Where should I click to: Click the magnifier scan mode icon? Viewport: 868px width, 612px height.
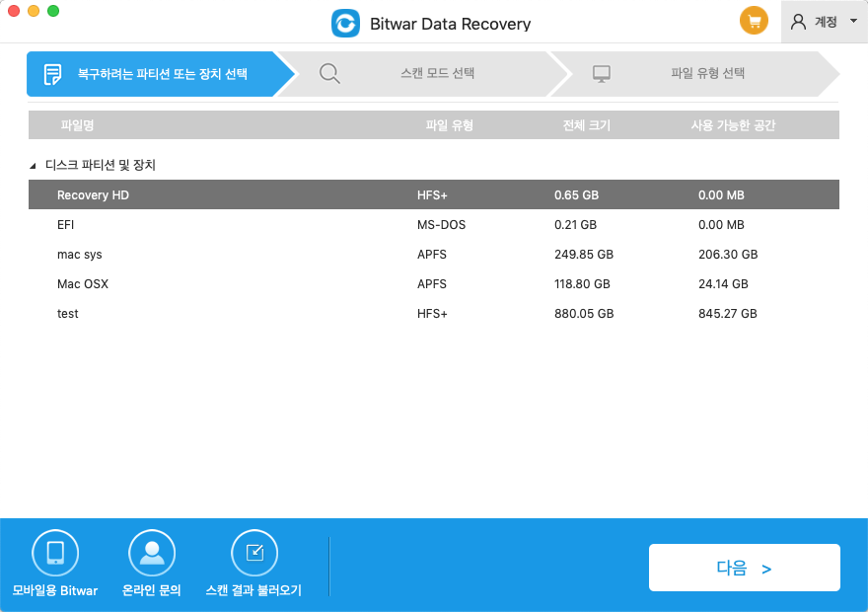[x=329, y=73]
